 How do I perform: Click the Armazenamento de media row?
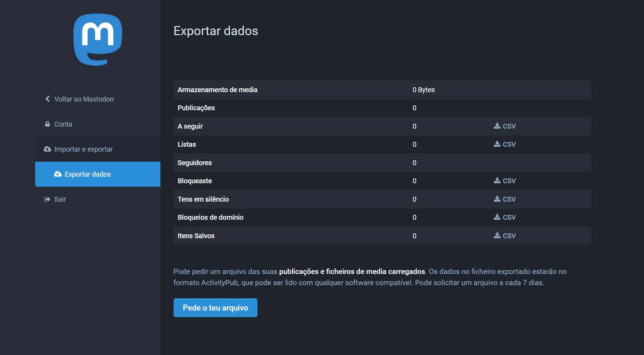tap(217, 90)
